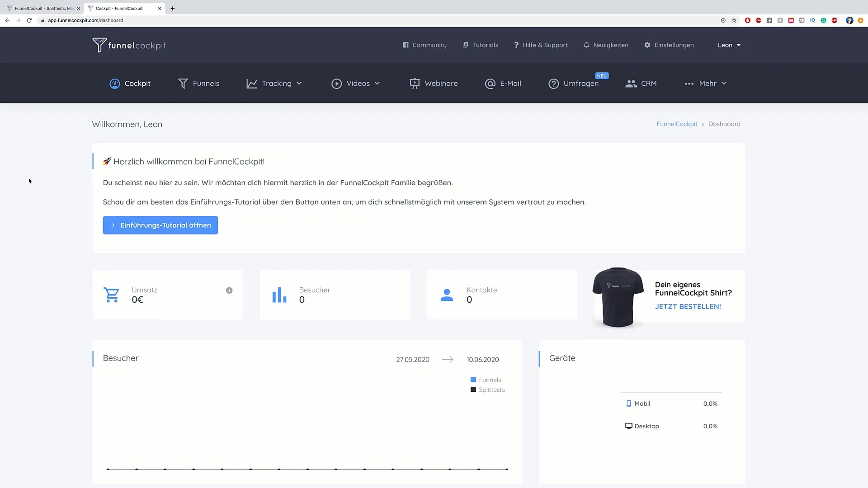Image resolution: width=868 pixels, height=488 pixels.
Task: Click the Desktop monitor icon
Action: [629, 426]
